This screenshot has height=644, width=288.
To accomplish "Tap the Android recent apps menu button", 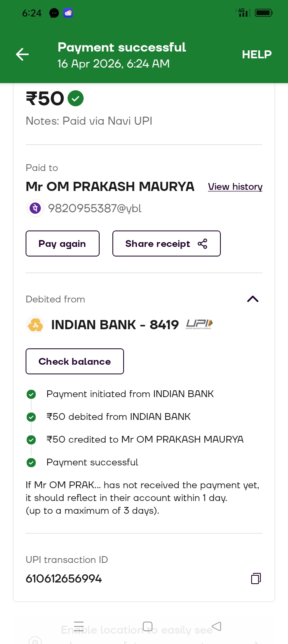I will coord(79,626).
